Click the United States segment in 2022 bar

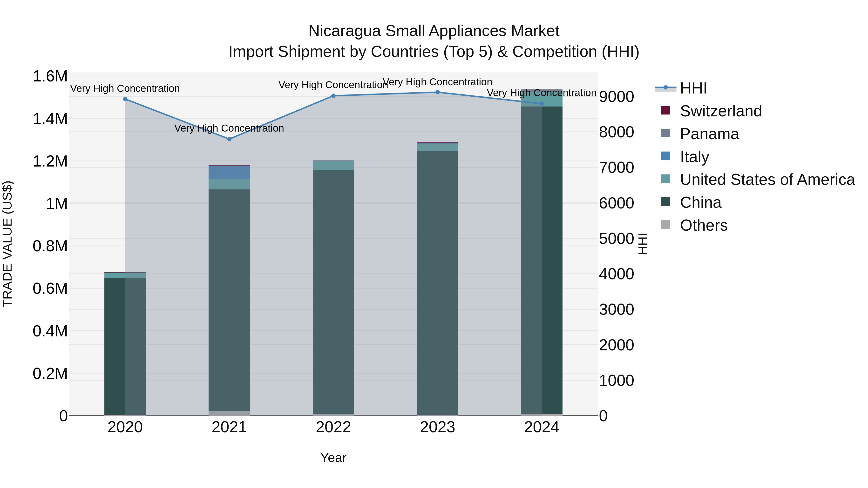click(333, 166)
